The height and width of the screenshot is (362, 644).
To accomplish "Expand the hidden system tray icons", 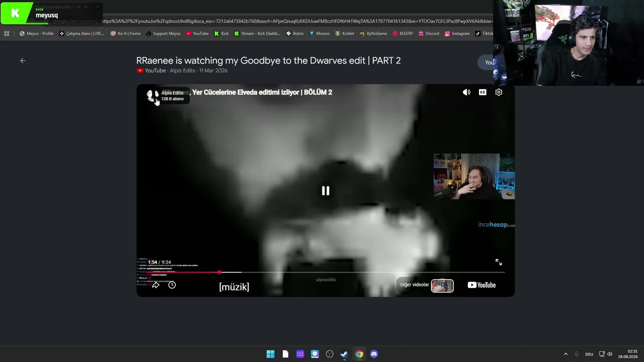I will pos(566,354).
